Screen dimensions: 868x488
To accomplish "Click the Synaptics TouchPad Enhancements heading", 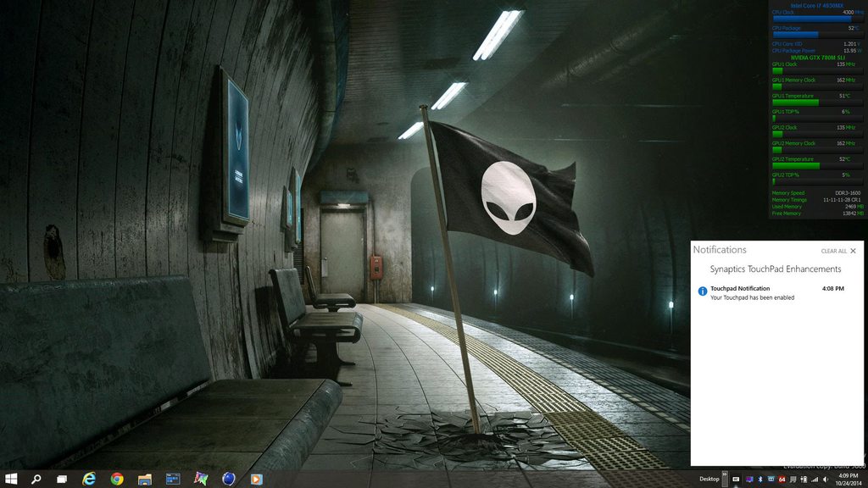I will point(776,269).
